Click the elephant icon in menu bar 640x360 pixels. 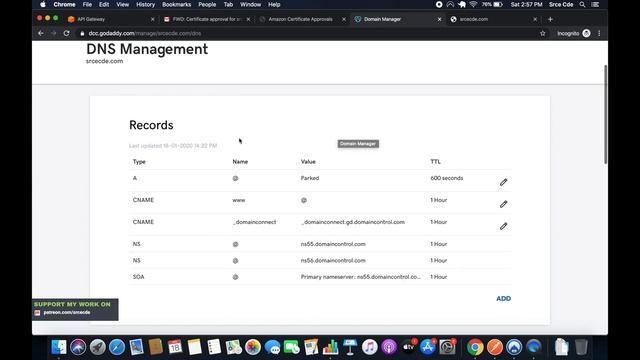pyautogui.click(x=462, y=4)
